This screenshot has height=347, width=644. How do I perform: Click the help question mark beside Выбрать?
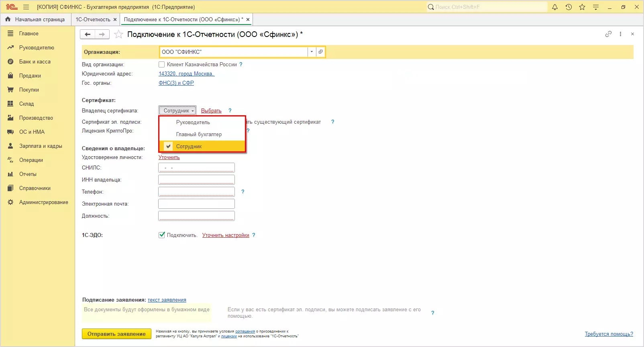click(230, 110)
